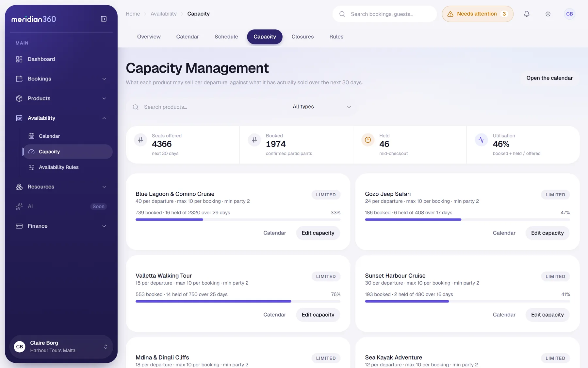Image resolution: width=588 pixels, height=368 pixels.
Task: Click the Bookings calendar-check icon
Action: coord(19,79)
